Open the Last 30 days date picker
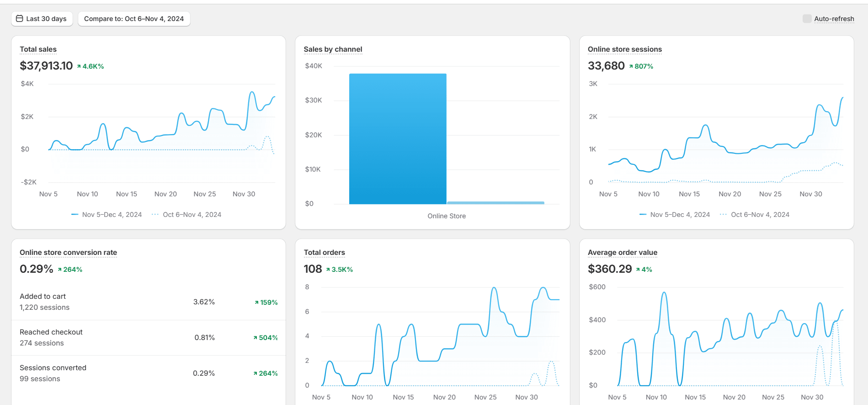The image size is (868, 405). (42, 19)
